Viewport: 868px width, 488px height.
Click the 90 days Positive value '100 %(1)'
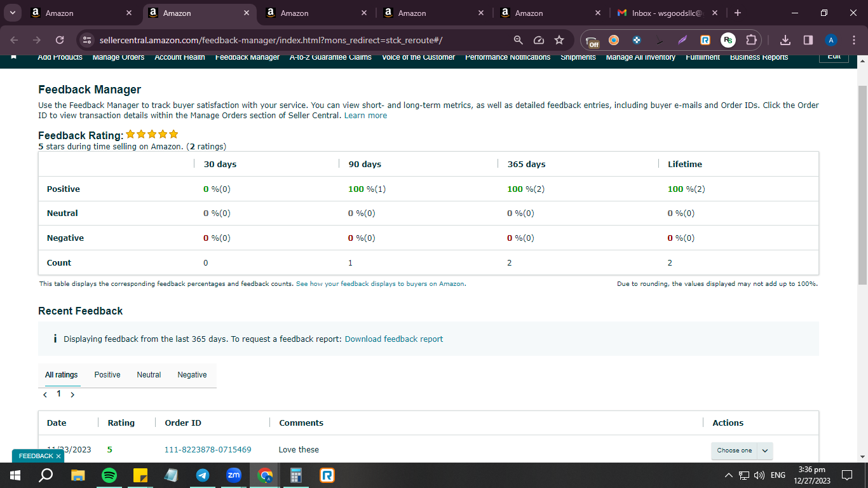pos(367,189)
